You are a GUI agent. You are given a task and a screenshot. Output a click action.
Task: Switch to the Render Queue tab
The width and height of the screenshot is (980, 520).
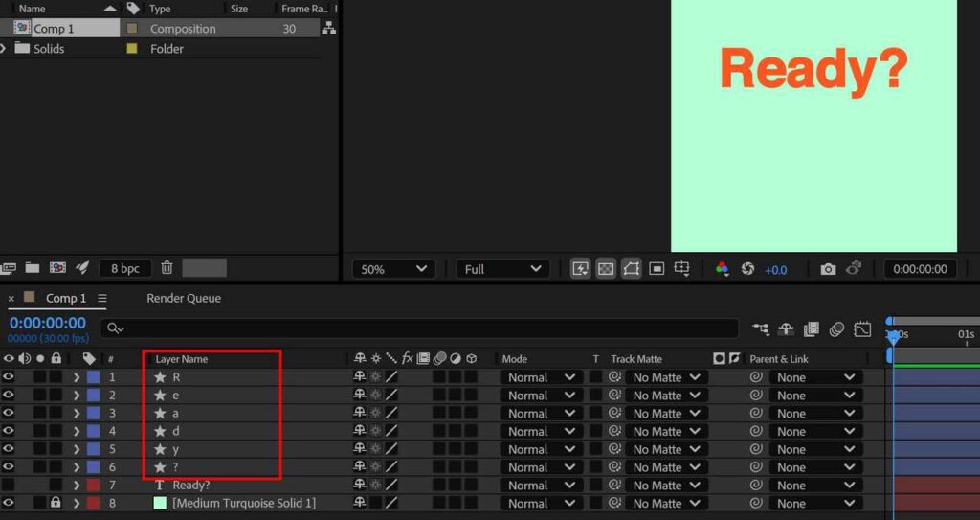(x=184, y=298)
